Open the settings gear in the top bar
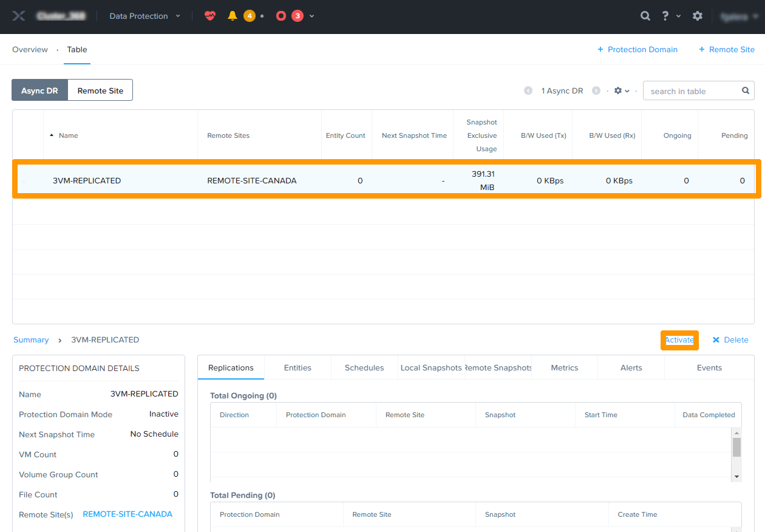765x532 pixels. 697,16
